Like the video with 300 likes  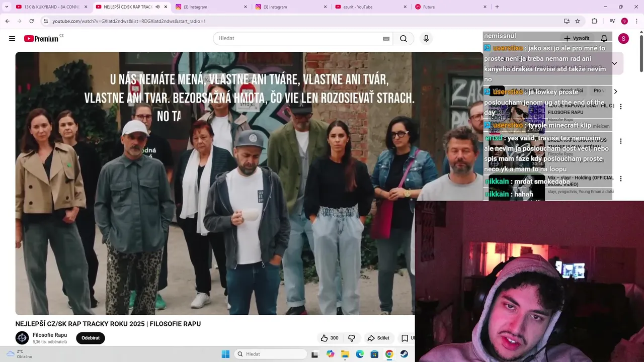coord(330,338)
